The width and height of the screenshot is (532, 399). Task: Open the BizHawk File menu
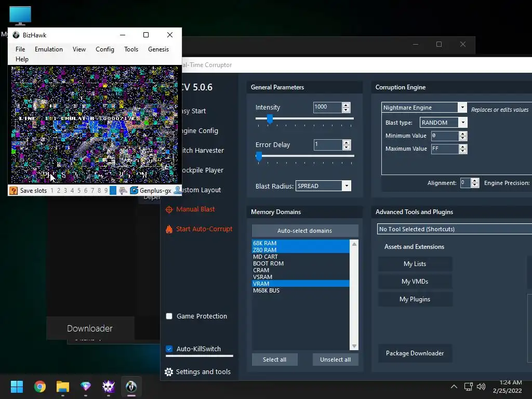[20, 49]
